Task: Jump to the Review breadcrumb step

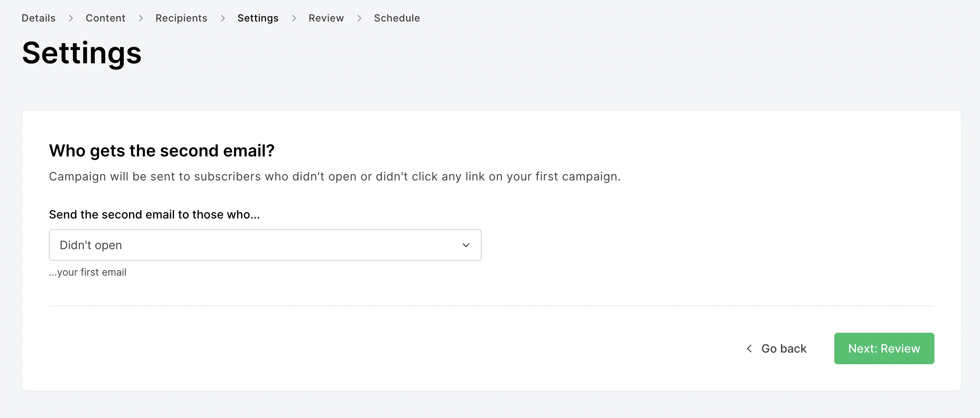Action: point(326,18)
